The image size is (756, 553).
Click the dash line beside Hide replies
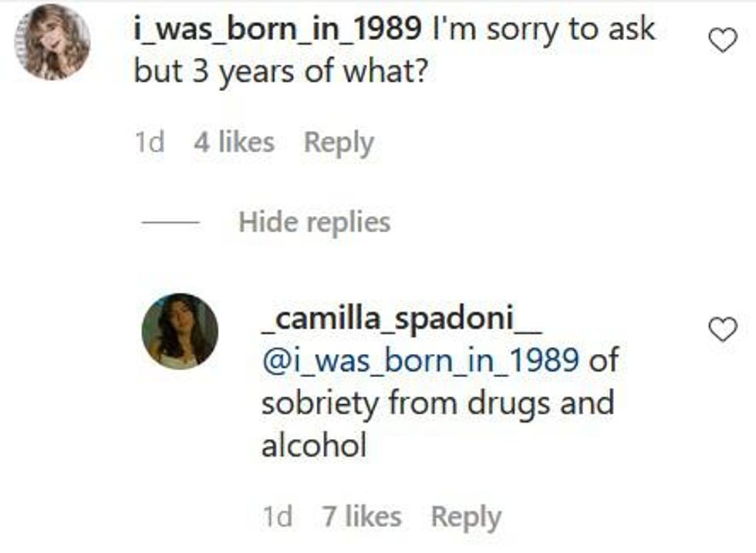click(x=170, y=222)
